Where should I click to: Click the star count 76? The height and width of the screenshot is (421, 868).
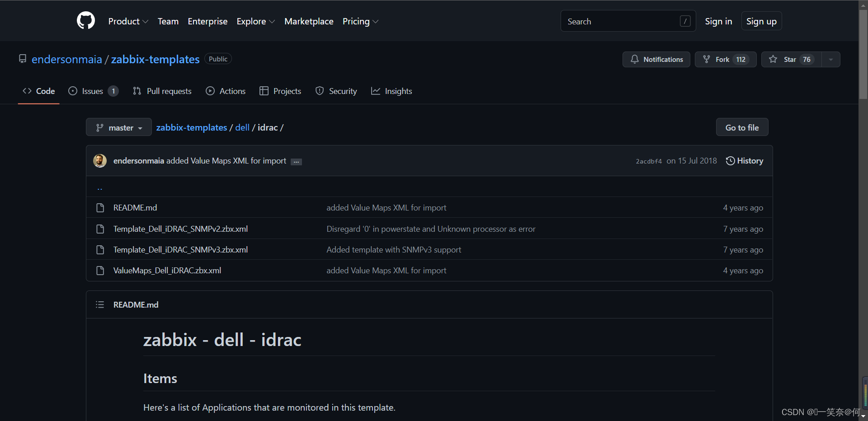point(807,59)
